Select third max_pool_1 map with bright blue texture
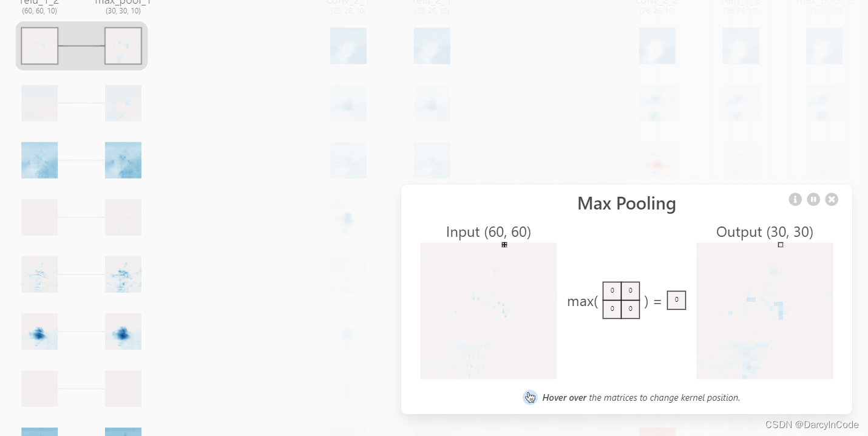 (123, 160)
